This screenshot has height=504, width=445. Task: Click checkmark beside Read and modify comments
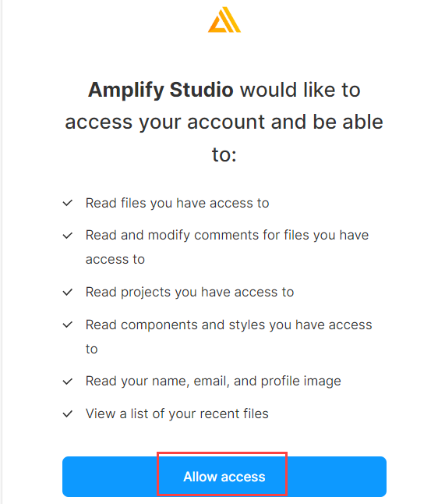click(68, 236)
